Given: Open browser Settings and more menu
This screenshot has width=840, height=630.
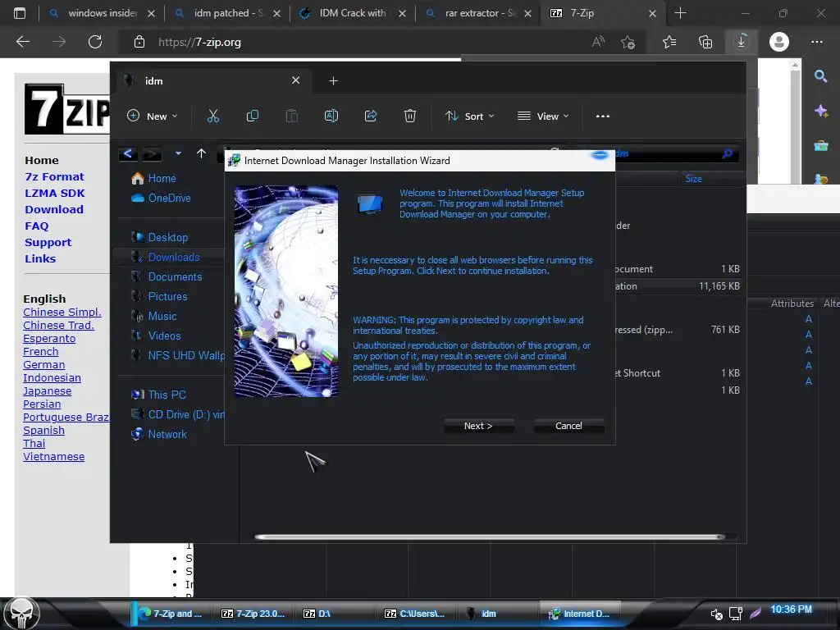Looking at the screenshot, I should [x=817, y=42].
